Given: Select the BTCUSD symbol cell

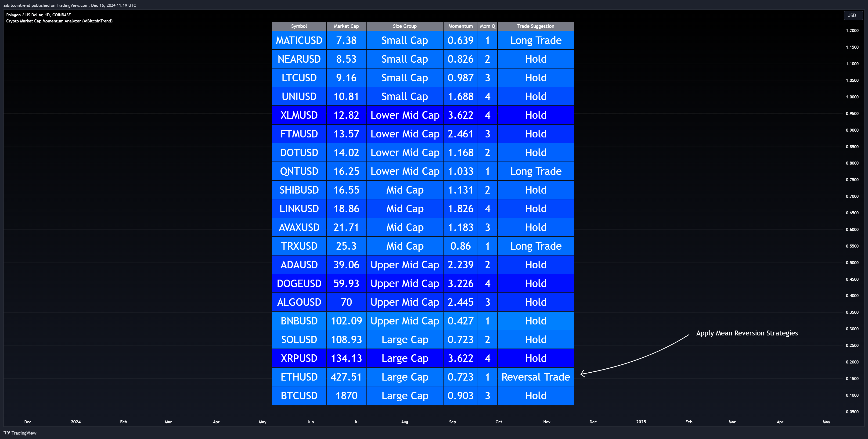Looking at the screenshot, I should [x=299, y=396].
